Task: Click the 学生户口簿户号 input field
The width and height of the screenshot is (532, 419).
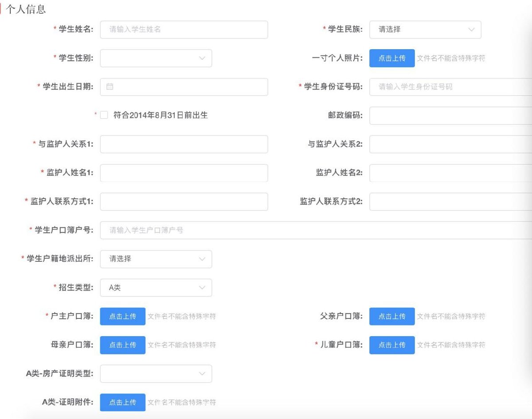Action: [x=315, y=230]
